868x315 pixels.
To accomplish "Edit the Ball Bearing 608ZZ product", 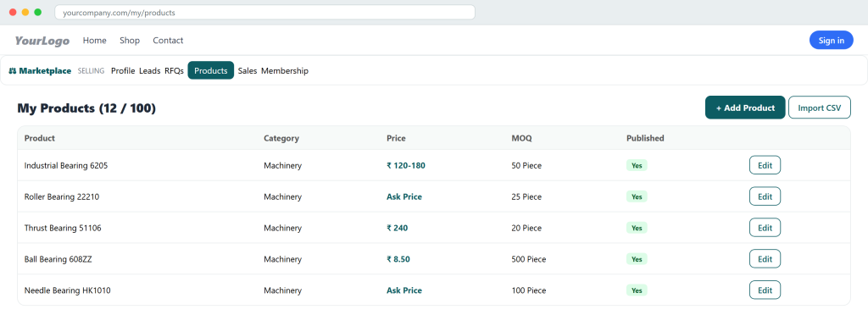I will point(765,259).
